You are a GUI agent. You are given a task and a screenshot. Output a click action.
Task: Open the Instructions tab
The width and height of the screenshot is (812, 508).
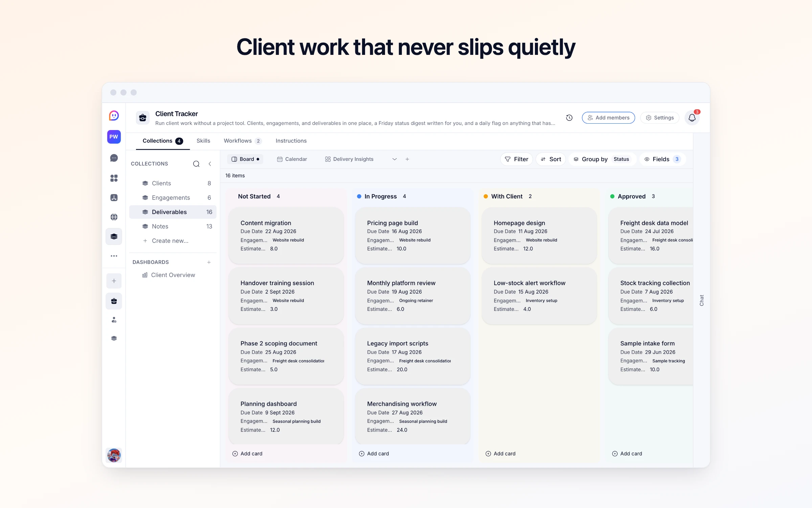tap(291, 141)
